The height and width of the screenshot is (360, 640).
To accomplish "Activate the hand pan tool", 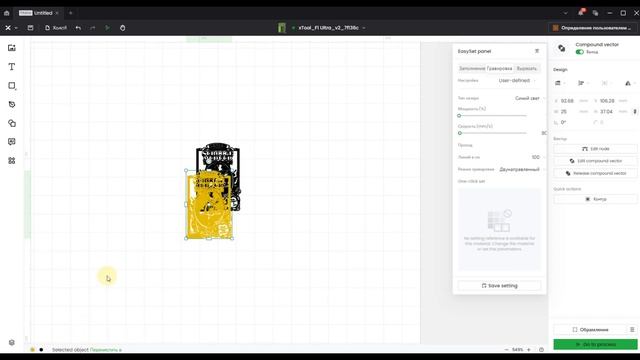I will [x=122, y=28].
